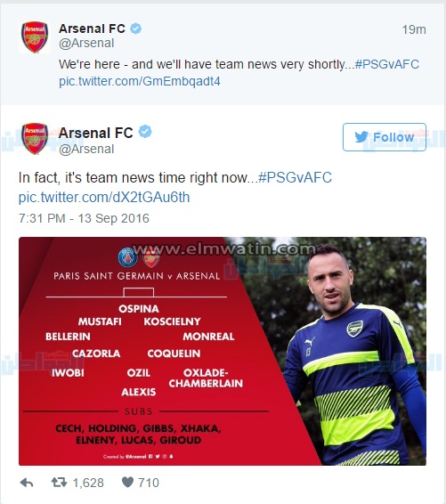Click the Arsenal crest avatar in top tweet
446x504 pixels.
(35, 37)
